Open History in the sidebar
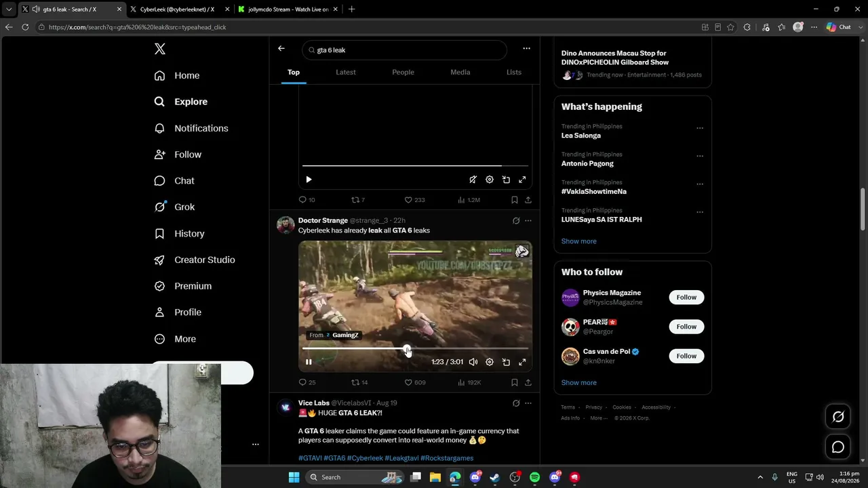 point(180,234)
